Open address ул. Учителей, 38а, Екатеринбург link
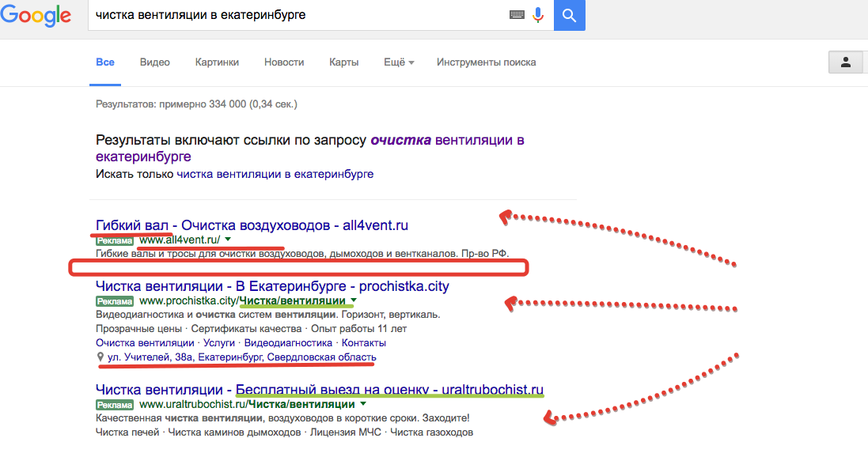 242,357
